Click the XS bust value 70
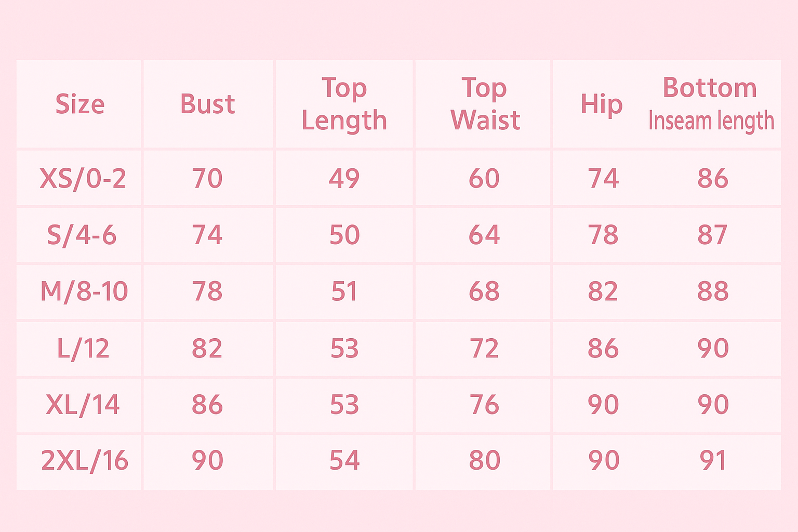The width and height of the screenshot is (798, 532). [x=207, y=179]
